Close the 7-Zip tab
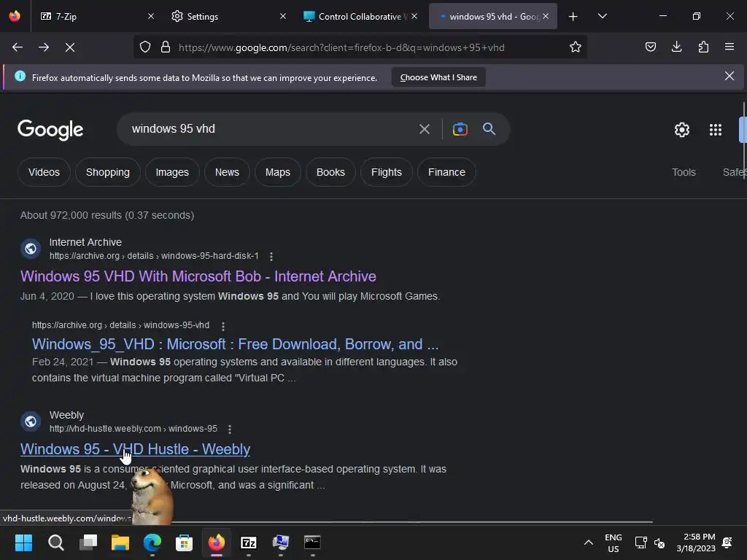The image size is (747, 560). point(151,17)
